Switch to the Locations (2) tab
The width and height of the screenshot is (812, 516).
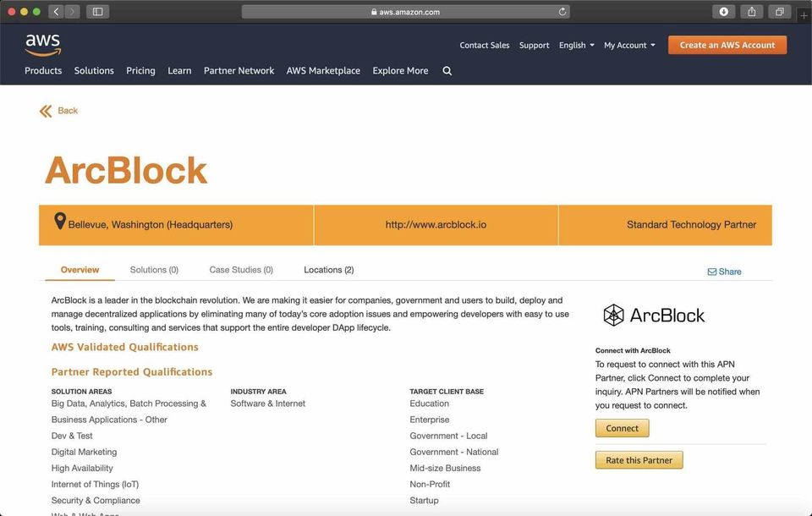tap(328, 270)
